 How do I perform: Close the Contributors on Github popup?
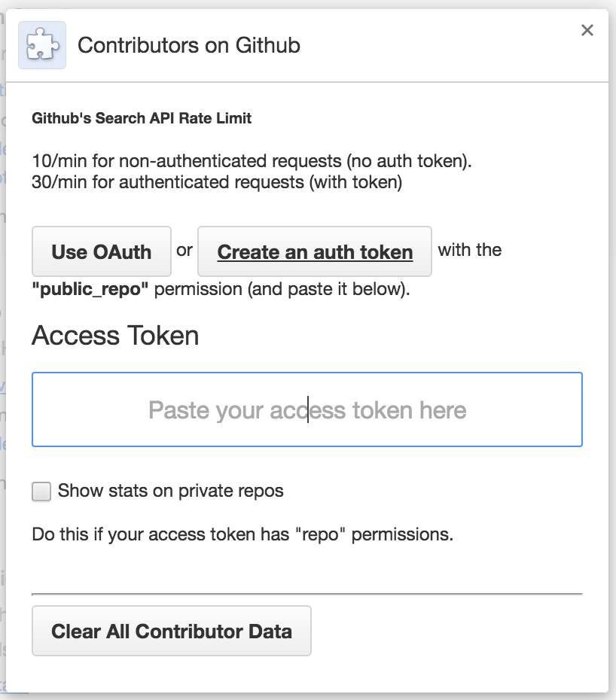tap(587, 30)
